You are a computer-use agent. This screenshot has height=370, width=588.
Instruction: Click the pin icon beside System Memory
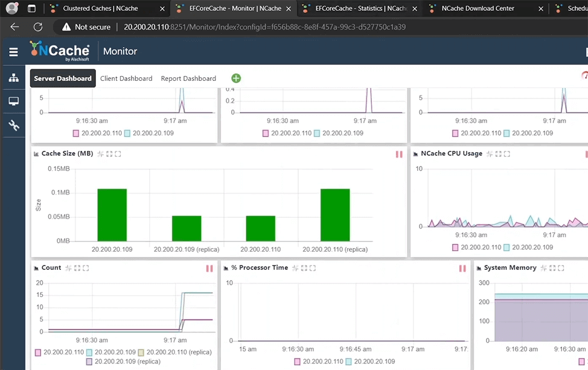pos(543,268)
